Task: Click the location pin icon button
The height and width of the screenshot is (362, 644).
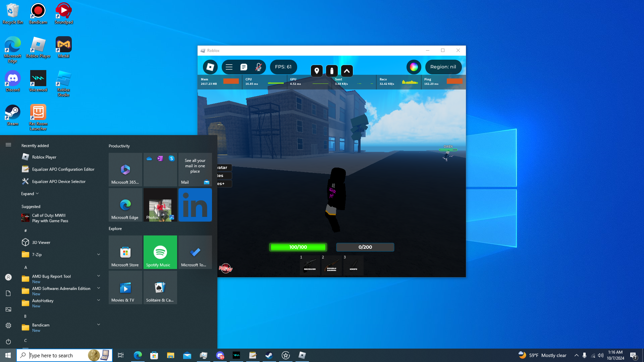Action: (x=317, y=71)
